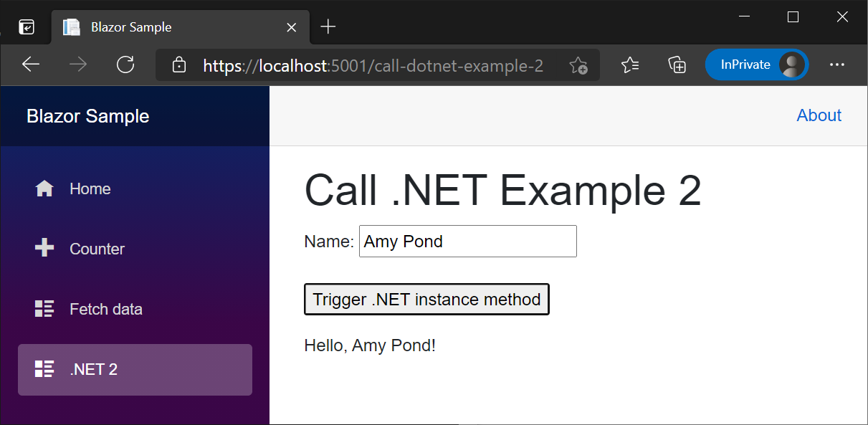Open site info via the padlock icon

[178, 65]
